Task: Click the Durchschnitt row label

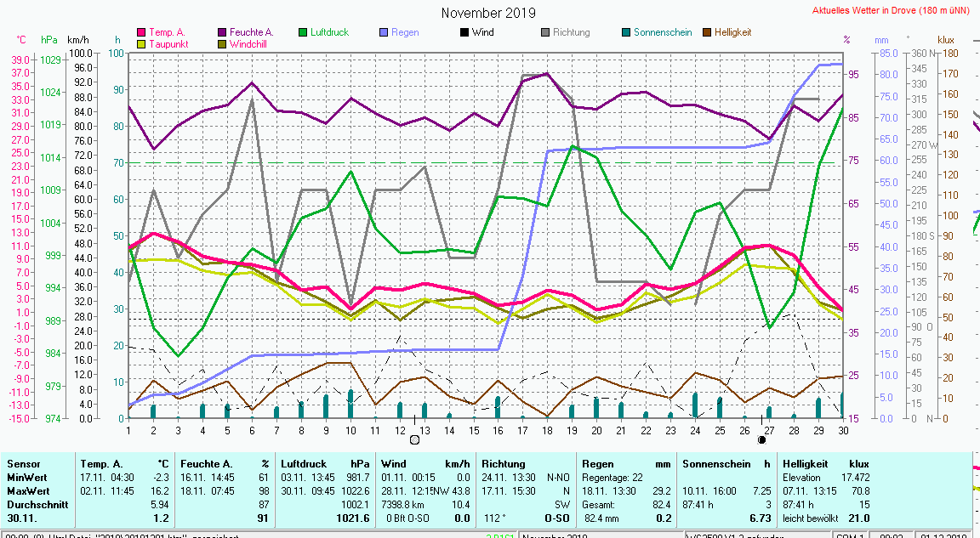Action: 36,504
